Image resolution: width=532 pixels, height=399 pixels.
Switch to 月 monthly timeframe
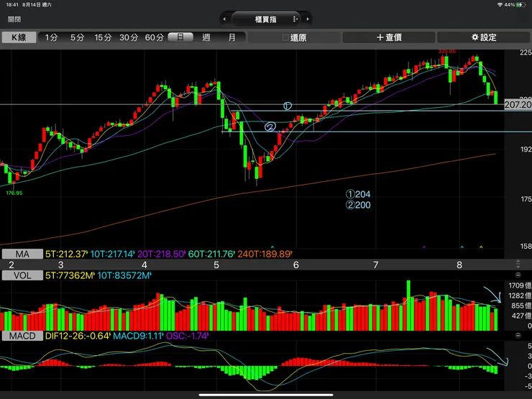coord(231,37)
